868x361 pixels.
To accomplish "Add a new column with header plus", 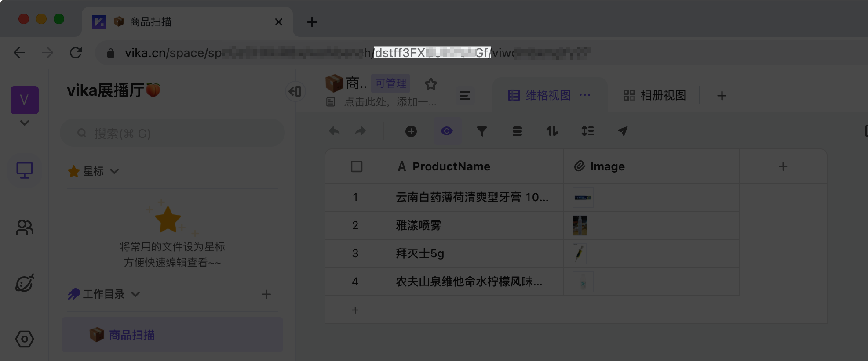I will (783, 166).
